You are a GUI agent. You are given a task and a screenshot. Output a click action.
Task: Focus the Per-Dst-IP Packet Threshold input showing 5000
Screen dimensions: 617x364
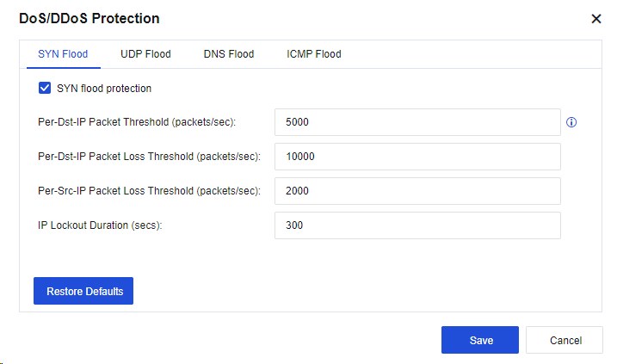(x=417, y=122)
